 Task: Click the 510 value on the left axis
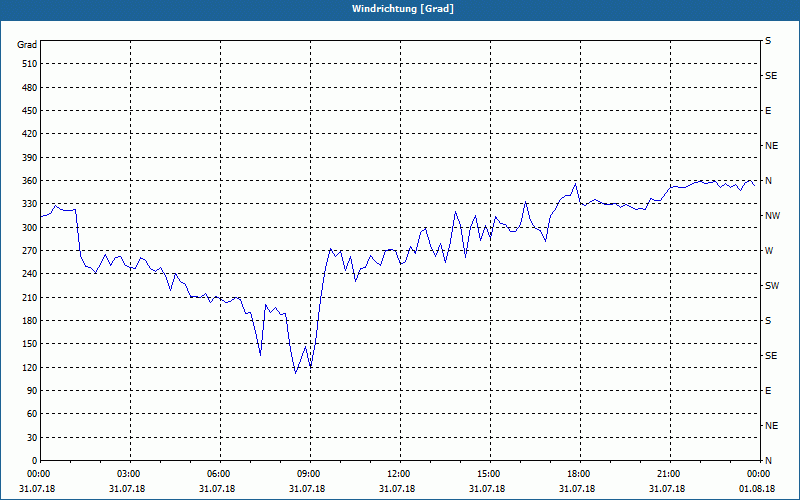(x=30, y=64)
